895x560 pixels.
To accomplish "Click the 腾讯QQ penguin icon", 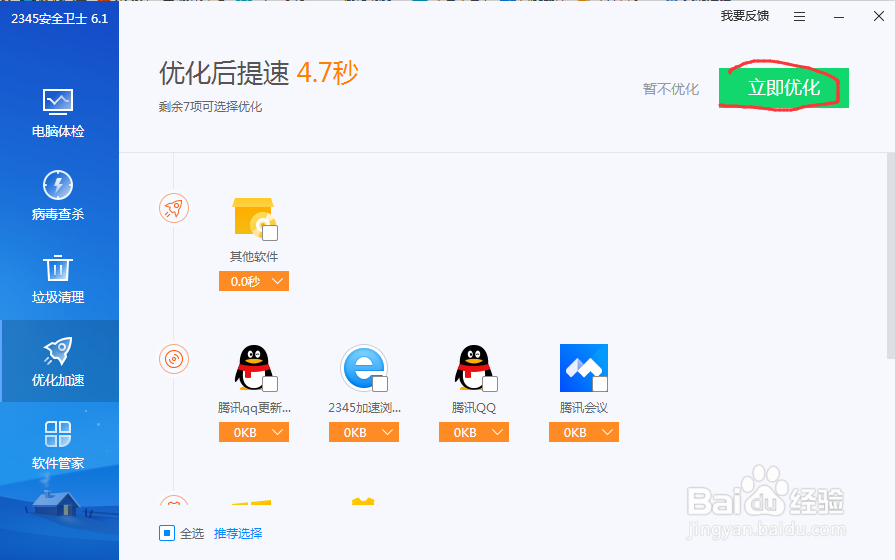I will [474, 368].
